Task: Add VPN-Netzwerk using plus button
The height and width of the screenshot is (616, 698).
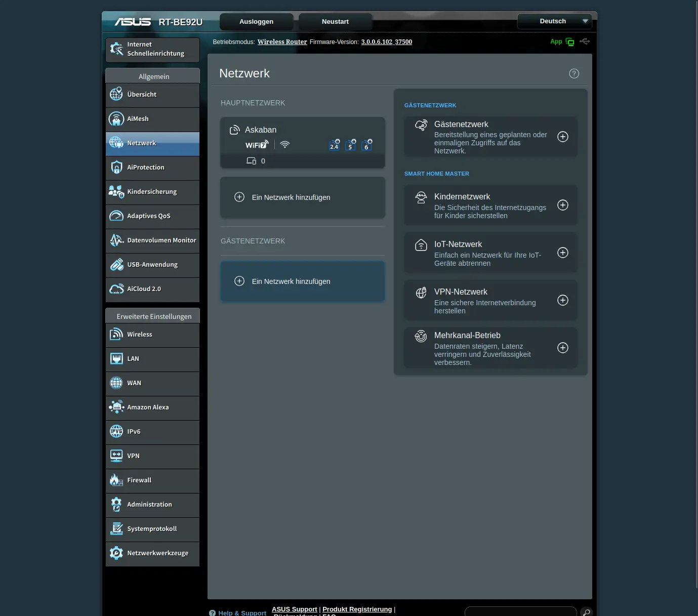Action: [562, 300]
